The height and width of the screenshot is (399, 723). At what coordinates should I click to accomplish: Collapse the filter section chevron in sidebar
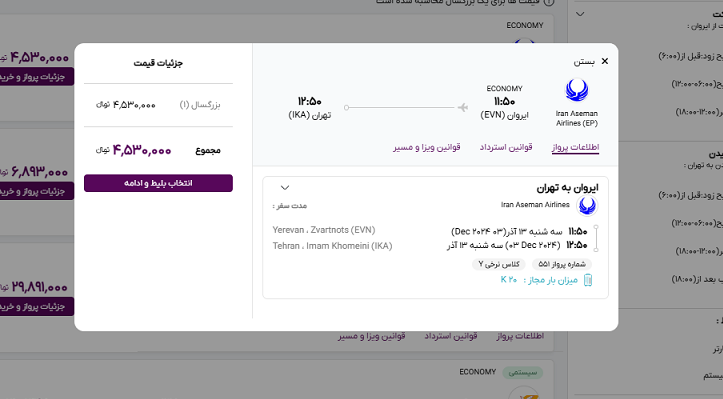(x=580, y=14)
